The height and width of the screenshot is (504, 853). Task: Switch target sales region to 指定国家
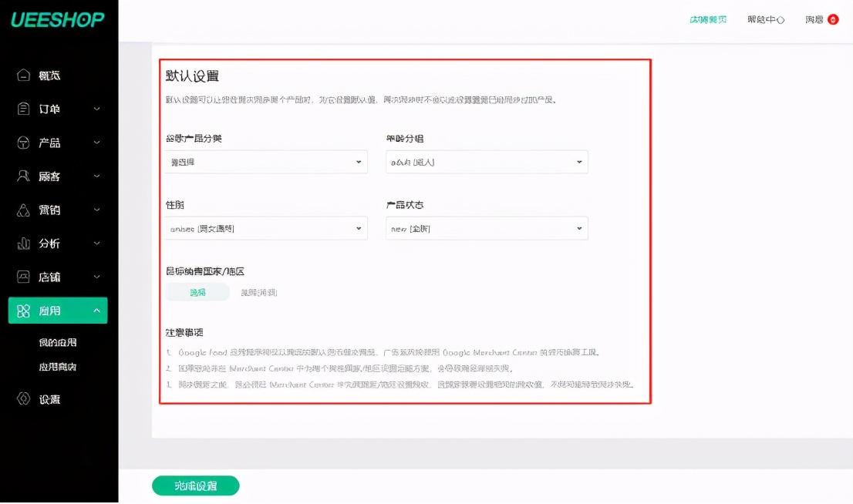tap(258, 293)
